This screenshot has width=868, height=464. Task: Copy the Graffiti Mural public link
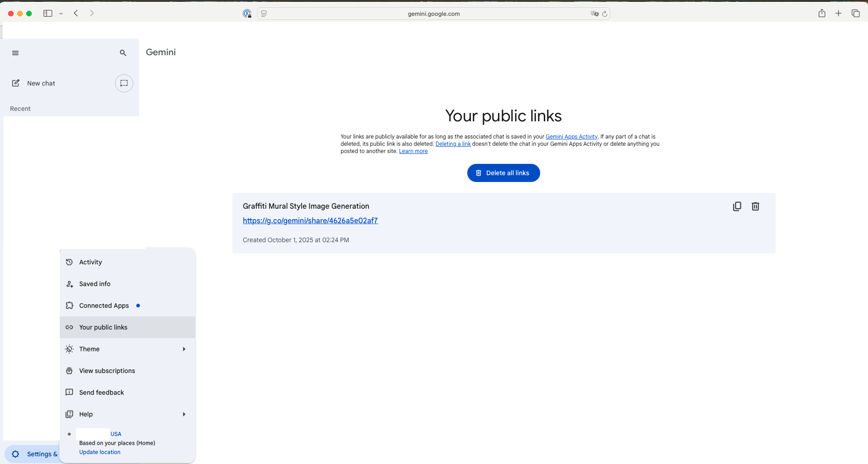click(737, 206)
